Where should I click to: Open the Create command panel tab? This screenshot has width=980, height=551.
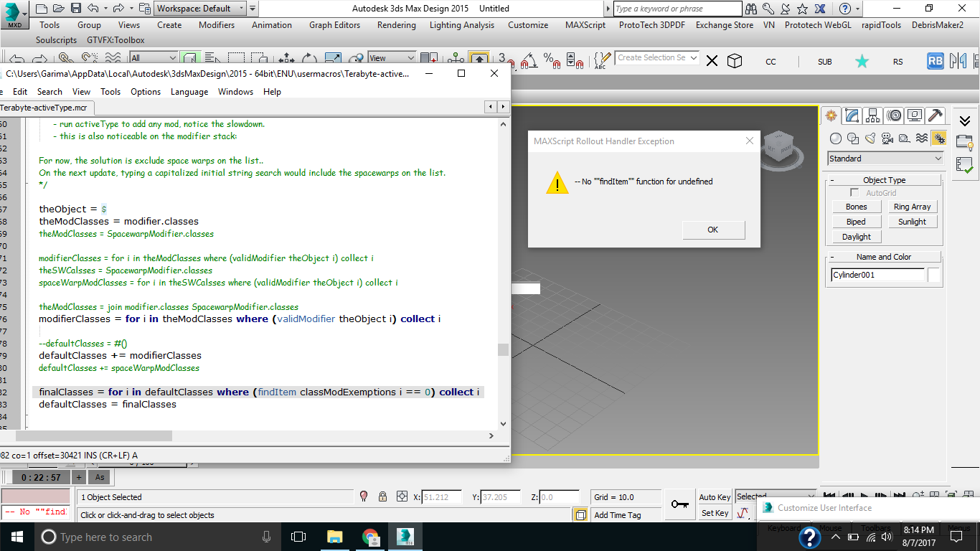pos(831,116)
